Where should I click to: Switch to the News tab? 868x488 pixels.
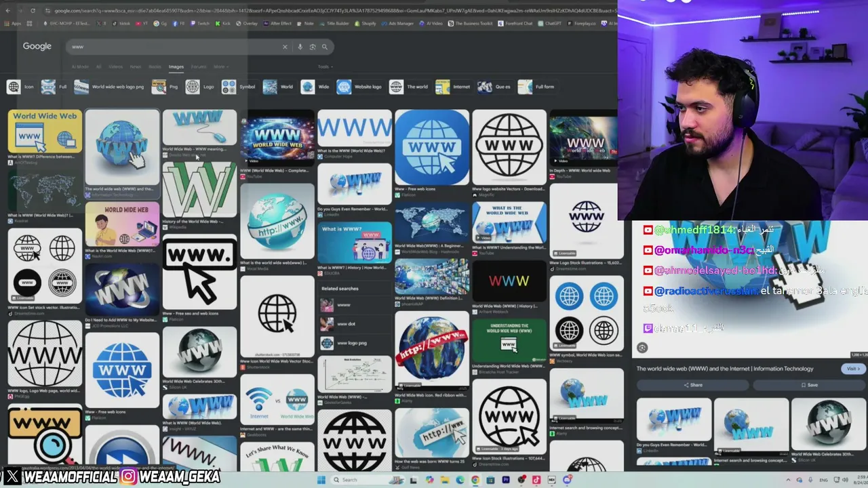coord(136,66)
